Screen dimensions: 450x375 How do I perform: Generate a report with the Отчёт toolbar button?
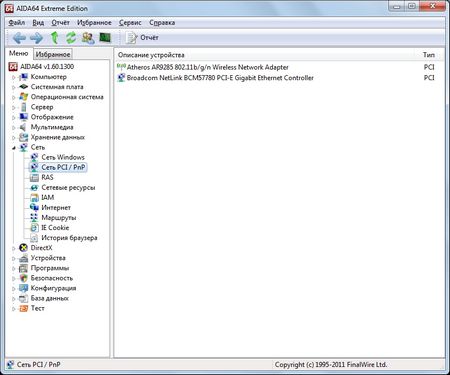tap(142, 38)
